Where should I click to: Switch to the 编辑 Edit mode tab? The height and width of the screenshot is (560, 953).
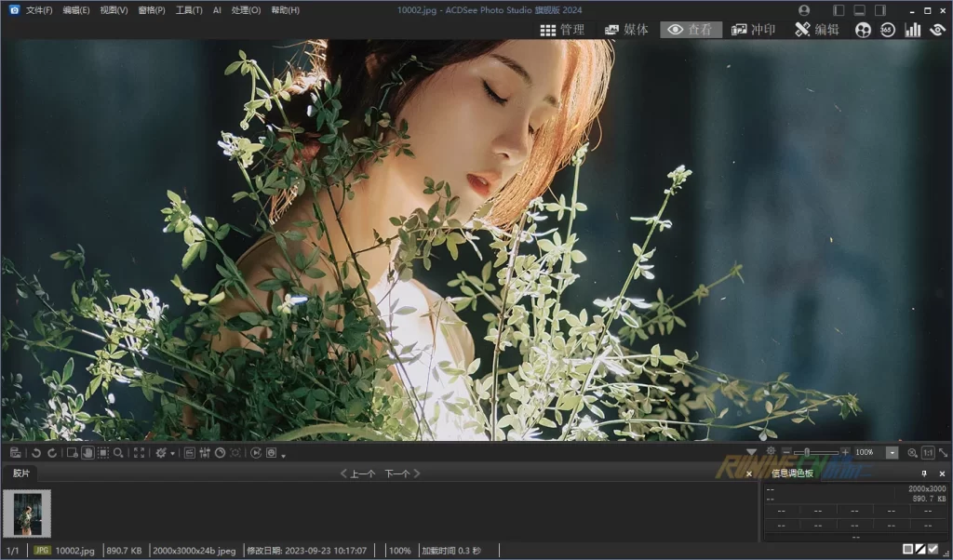click(x=817, y=30)
